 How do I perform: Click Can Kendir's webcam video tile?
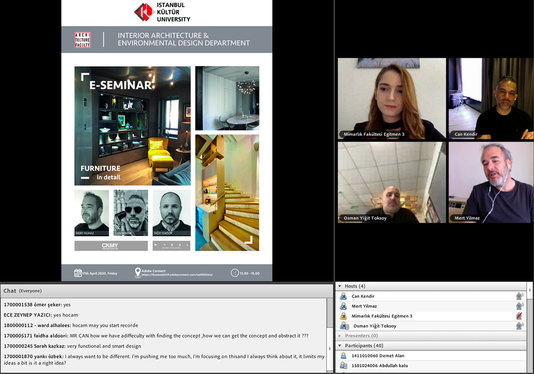(x=491, y=98)
